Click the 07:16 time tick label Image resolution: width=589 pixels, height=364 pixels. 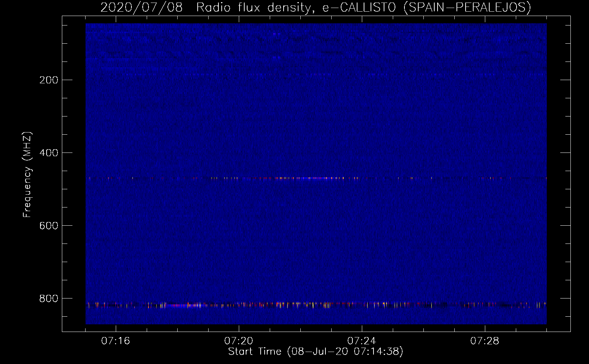(116, 341)
